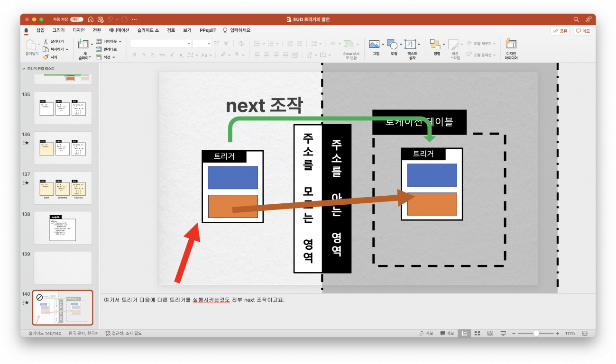Open the 복사하기 copy dropdown arrow
Screen dimensions: 616x364
pyautogui.click(x=67, y=49)
